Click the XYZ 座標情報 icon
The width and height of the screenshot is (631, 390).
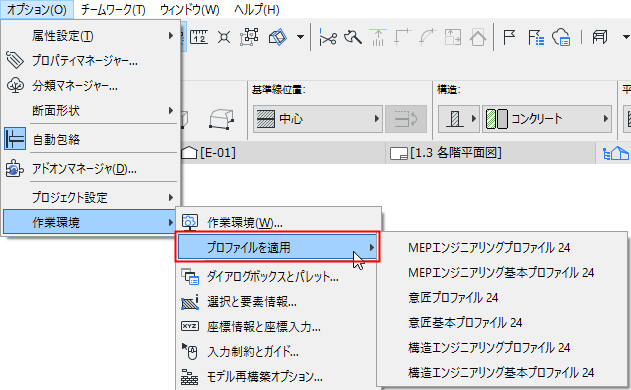click(190, 326)
